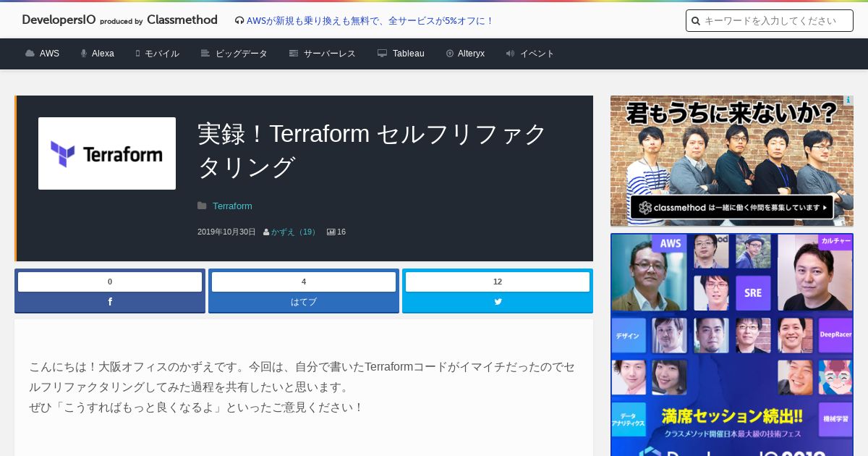Click the Terraform logo thumbnail
The width and height of the screenshot is (868, 456).
coord(107,153)
